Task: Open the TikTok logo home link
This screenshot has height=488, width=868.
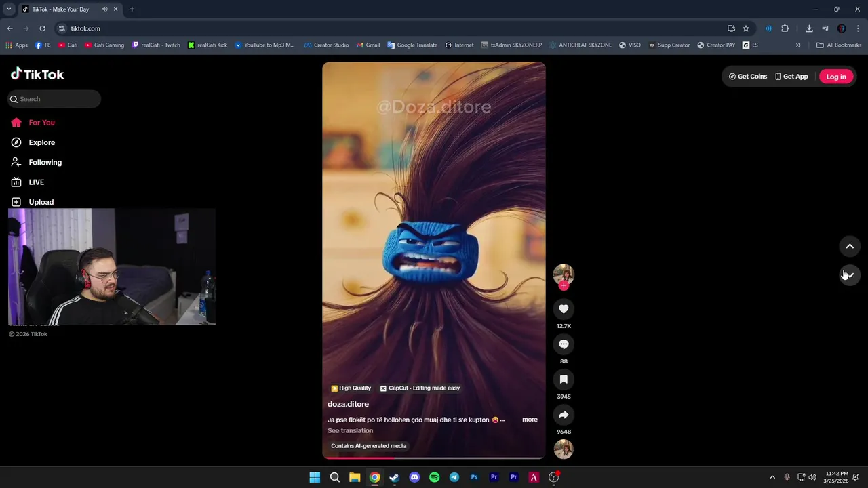Action: (37, 74)
